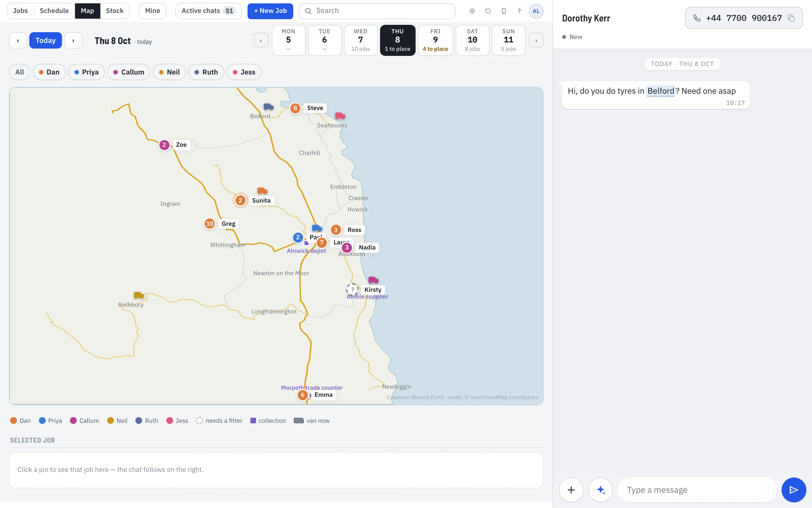
Task: Click the Today button
Action: 46,40
